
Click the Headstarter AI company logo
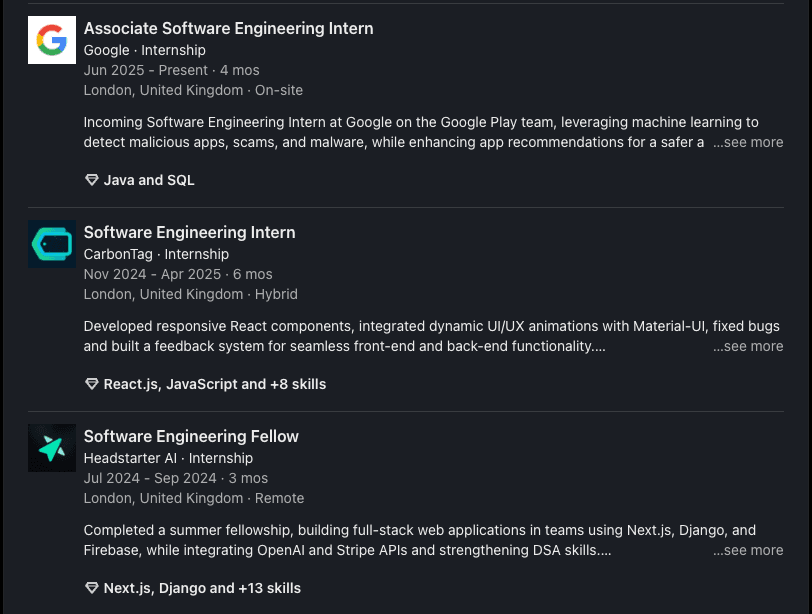[52, 448]
